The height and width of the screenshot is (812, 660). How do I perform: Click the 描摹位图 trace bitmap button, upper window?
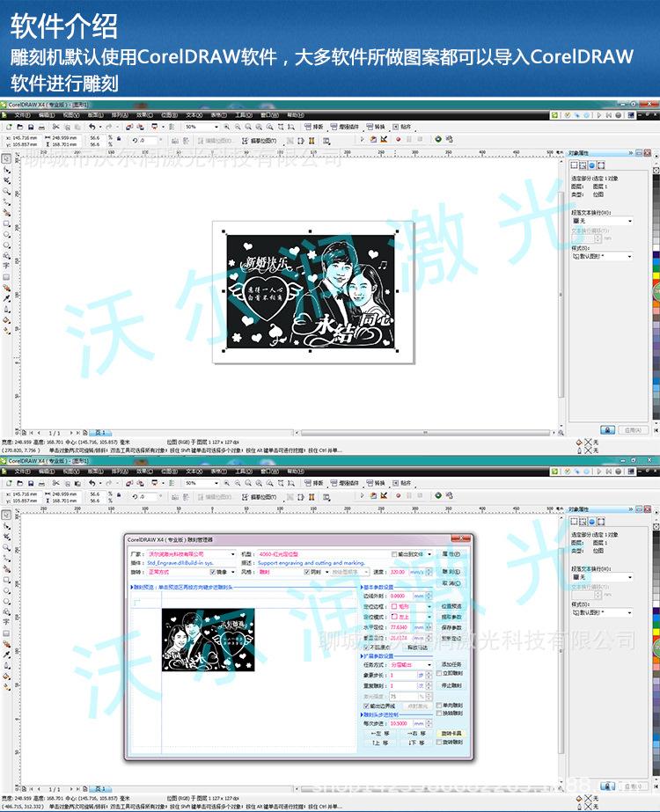click(260, 141)
